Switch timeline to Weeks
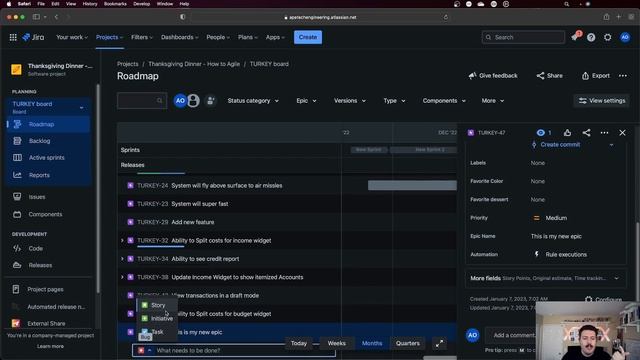640x360 pixels. 337,343
